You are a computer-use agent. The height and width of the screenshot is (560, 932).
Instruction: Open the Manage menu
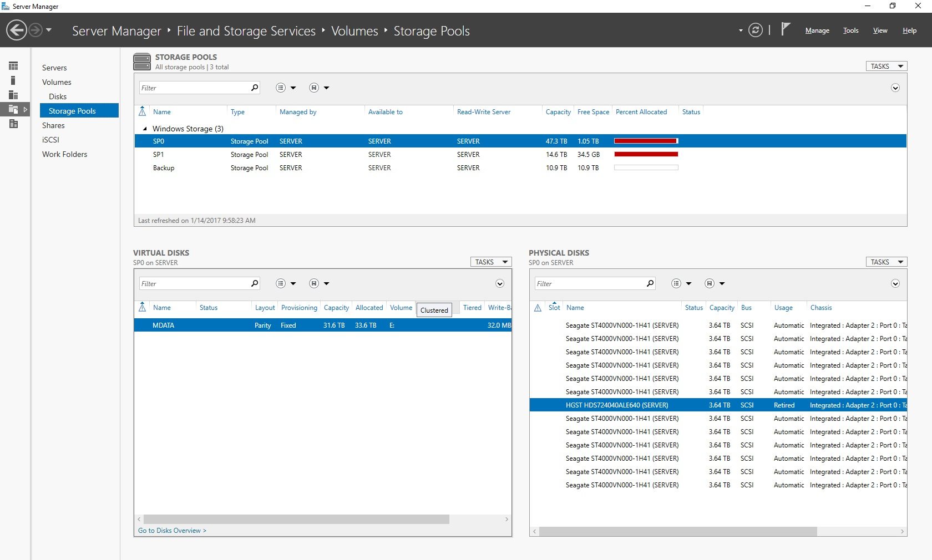click(x=817, y=30)
